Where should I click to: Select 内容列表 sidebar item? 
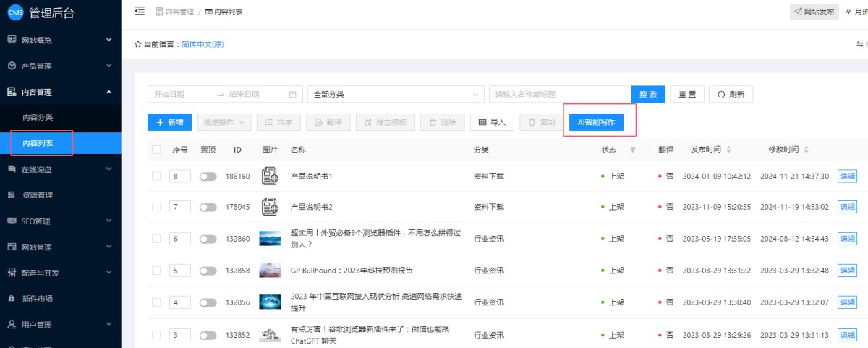click(38, 143)
